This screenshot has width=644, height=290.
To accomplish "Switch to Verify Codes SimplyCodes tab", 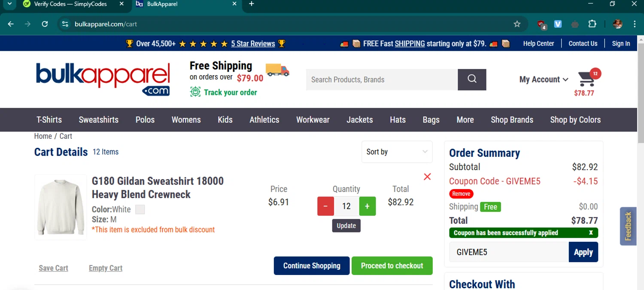I will click(x=71, y=4).
